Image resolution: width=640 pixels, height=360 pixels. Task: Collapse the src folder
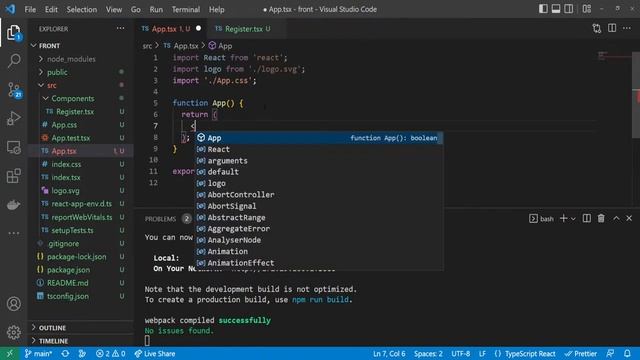(81, 85)
